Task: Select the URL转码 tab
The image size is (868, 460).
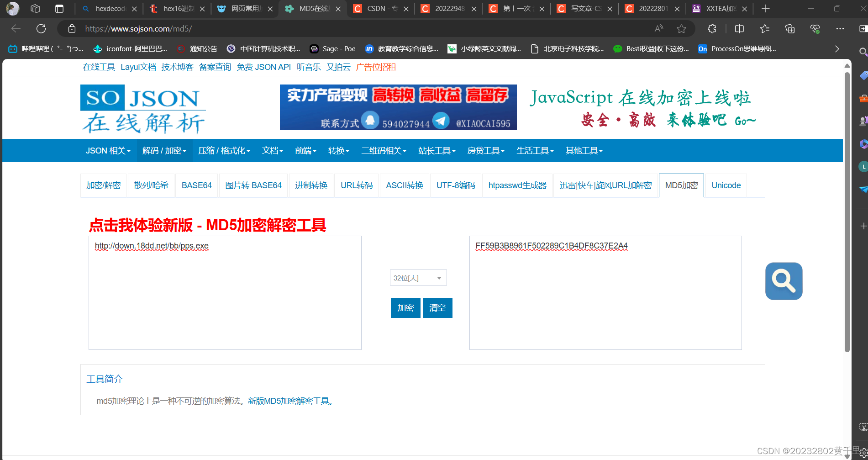Action: click(357, 185)
